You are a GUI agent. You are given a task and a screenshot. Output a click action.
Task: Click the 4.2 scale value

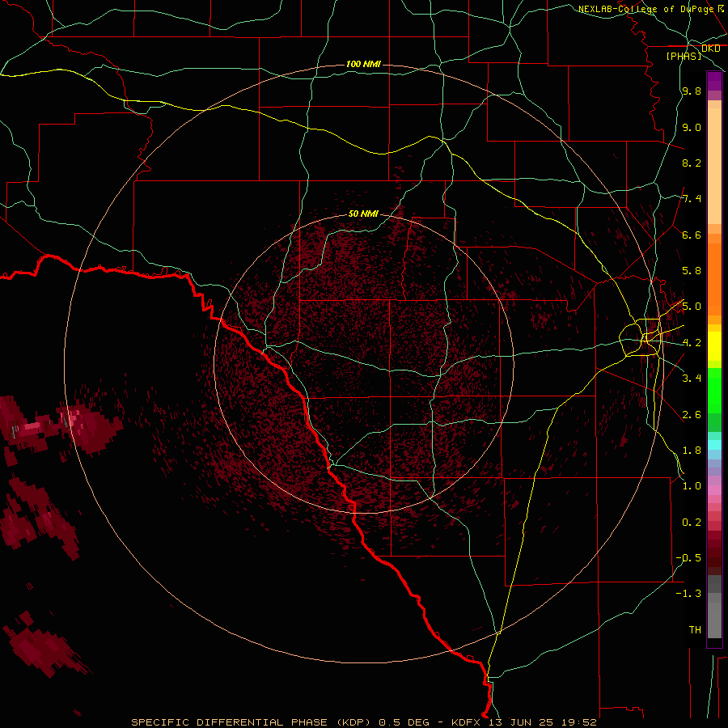[x=692, y=343]
